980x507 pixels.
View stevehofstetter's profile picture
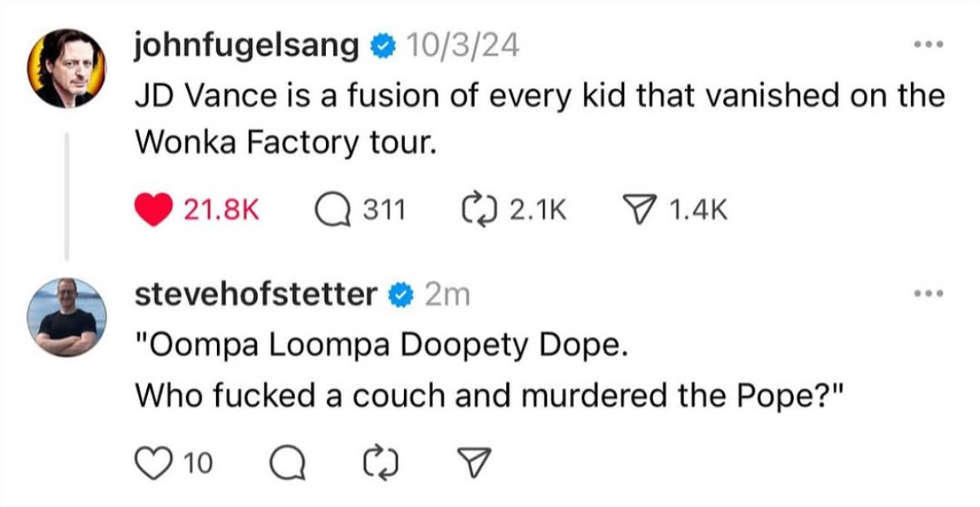[x=66, y=317]
